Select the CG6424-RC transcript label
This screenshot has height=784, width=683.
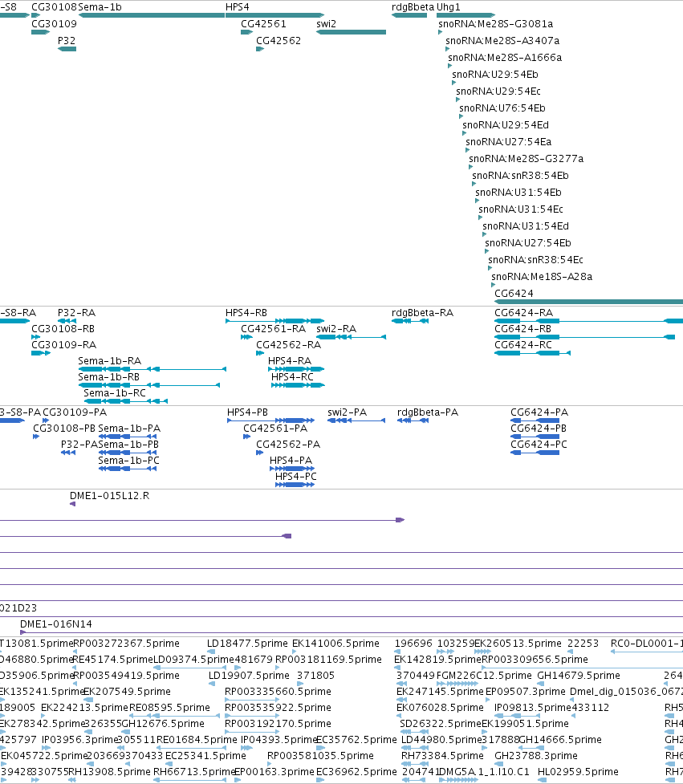pyautogui.click(x=523, y=344)
